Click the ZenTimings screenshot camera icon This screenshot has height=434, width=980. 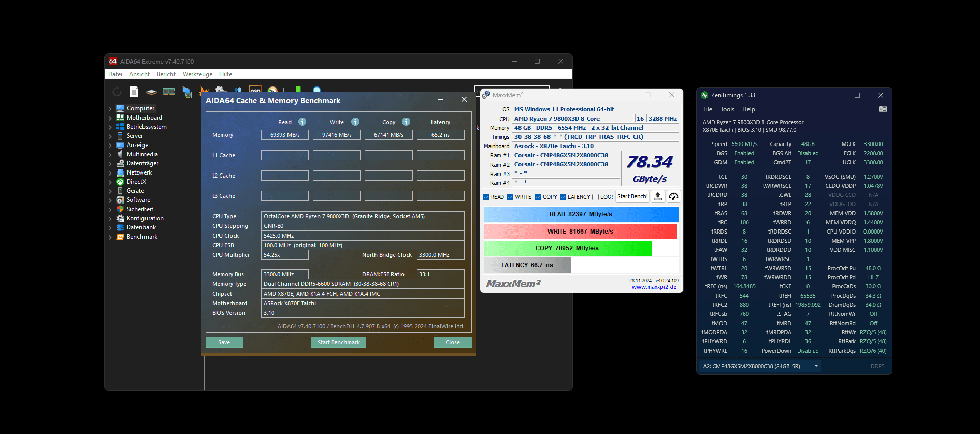pyautogui.click(x=883, y=109)
